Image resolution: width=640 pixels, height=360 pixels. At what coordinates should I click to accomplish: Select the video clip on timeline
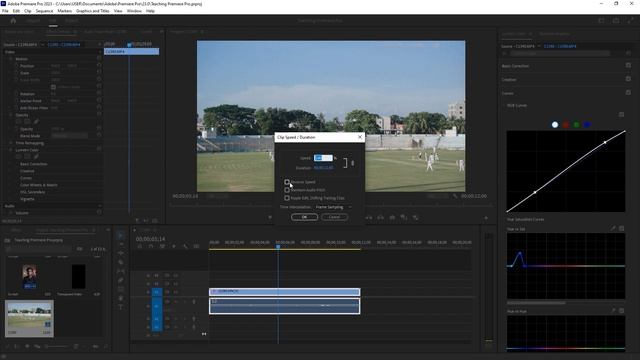(x=284, y=291)
